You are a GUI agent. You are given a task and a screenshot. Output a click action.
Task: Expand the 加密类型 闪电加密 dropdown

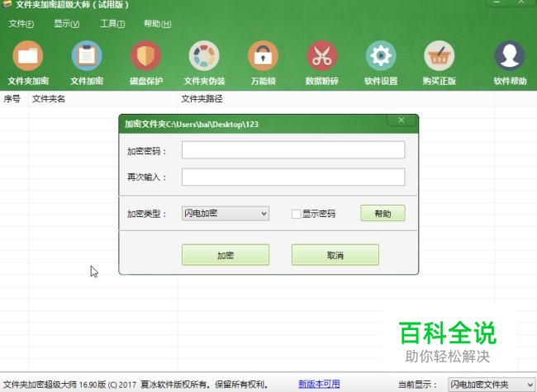click(226, 214)
